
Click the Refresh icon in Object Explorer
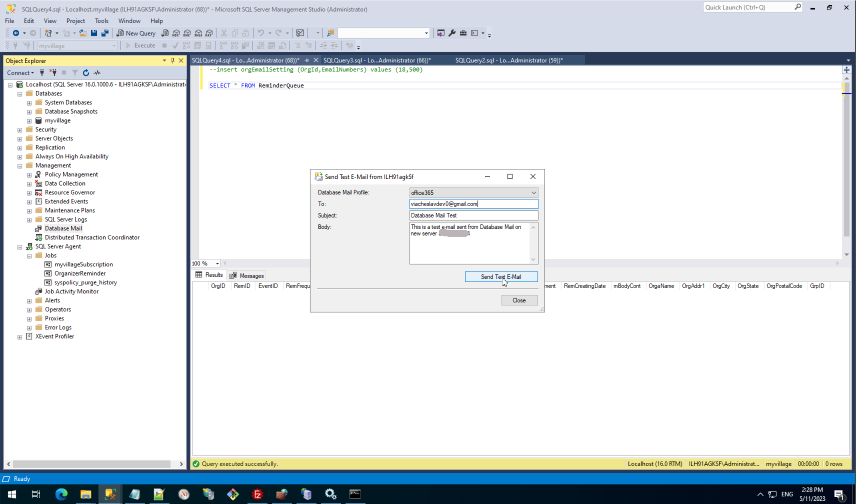point(86,73)
